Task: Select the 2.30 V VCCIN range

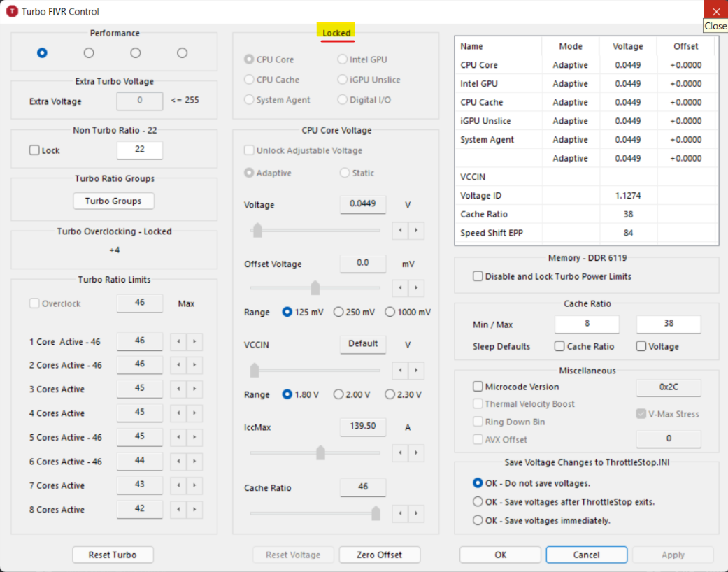Action: click(x=390, y=394)
